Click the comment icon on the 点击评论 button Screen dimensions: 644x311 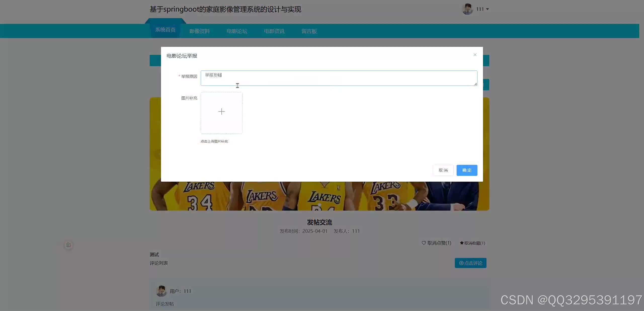pyautogui.click(x=461, y=263)
